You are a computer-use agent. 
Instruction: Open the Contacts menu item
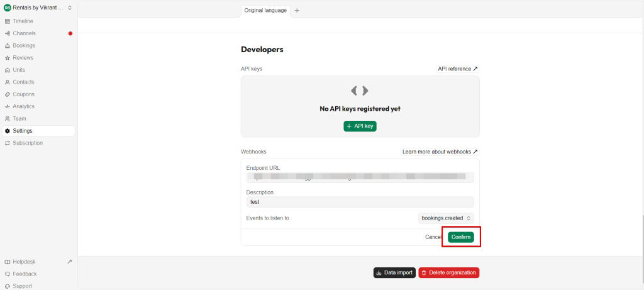(x=23, y=82)
